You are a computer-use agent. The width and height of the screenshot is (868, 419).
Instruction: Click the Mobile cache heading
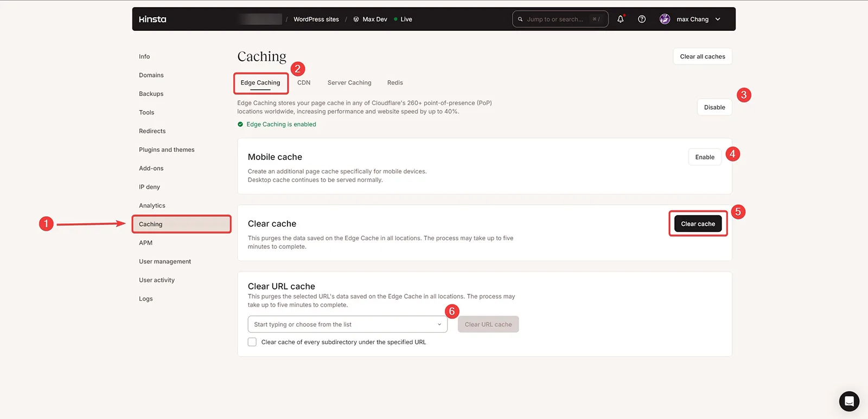[275, 157]
